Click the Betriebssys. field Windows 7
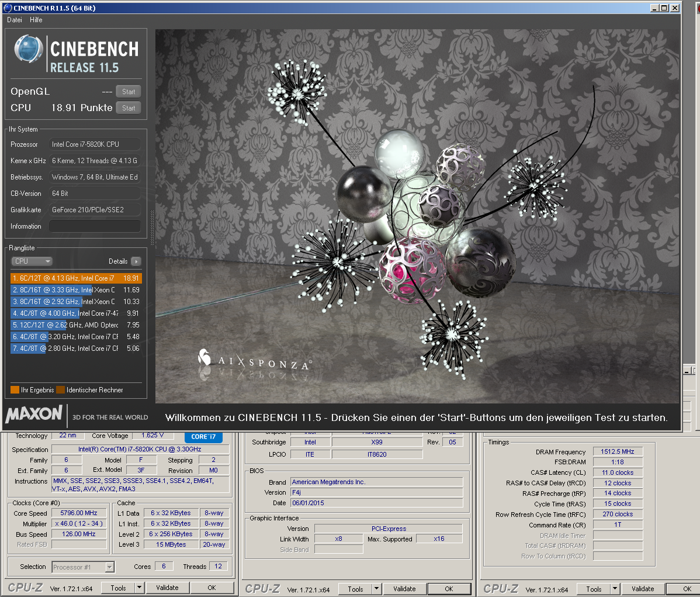 [95, 177]
